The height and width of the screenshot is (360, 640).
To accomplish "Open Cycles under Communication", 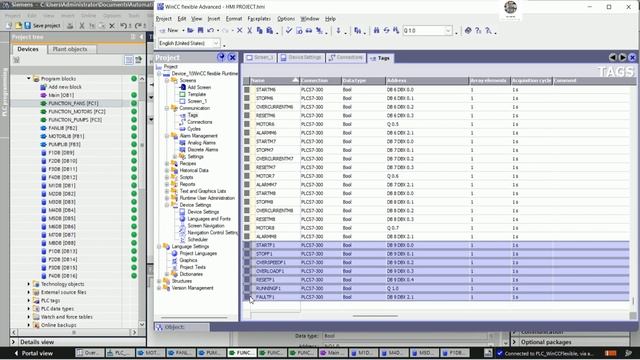I will coord(194,129).
